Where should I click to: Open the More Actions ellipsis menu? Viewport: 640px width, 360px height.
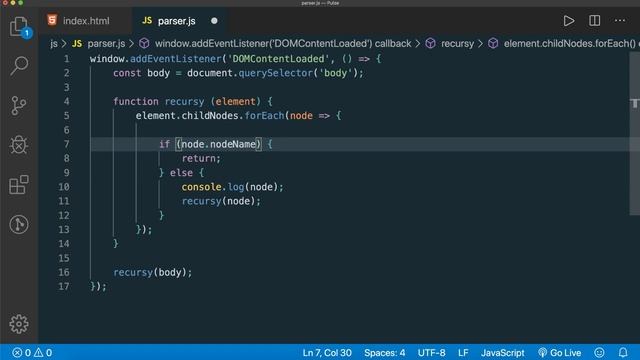point(620,20)
